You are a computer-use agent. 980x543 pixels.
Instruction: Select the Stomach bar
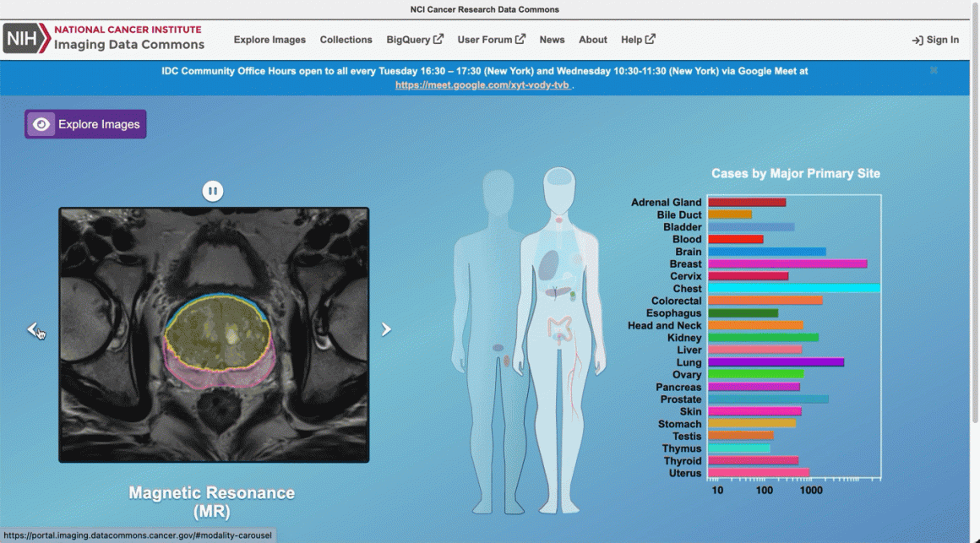(752, 424)
